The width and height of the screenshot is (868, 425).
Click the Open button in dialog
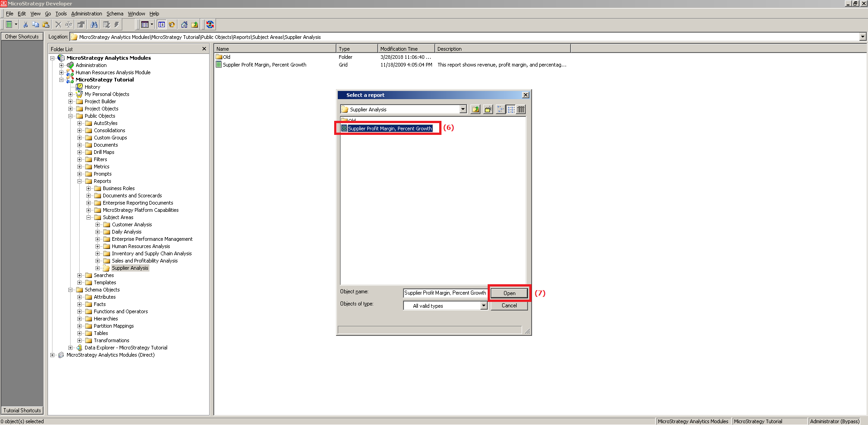coord(509,293)
